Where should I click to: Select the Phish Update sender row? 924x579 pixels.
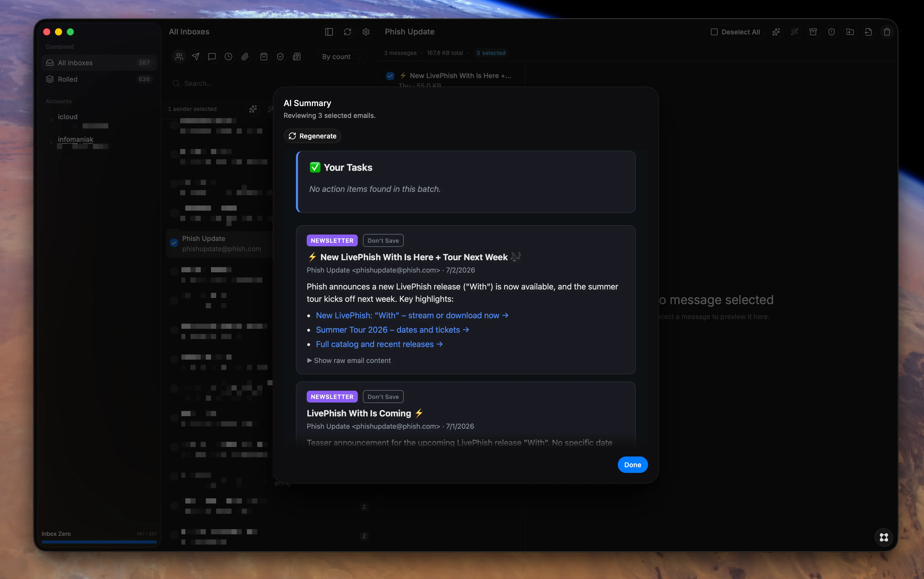(220, 244)
